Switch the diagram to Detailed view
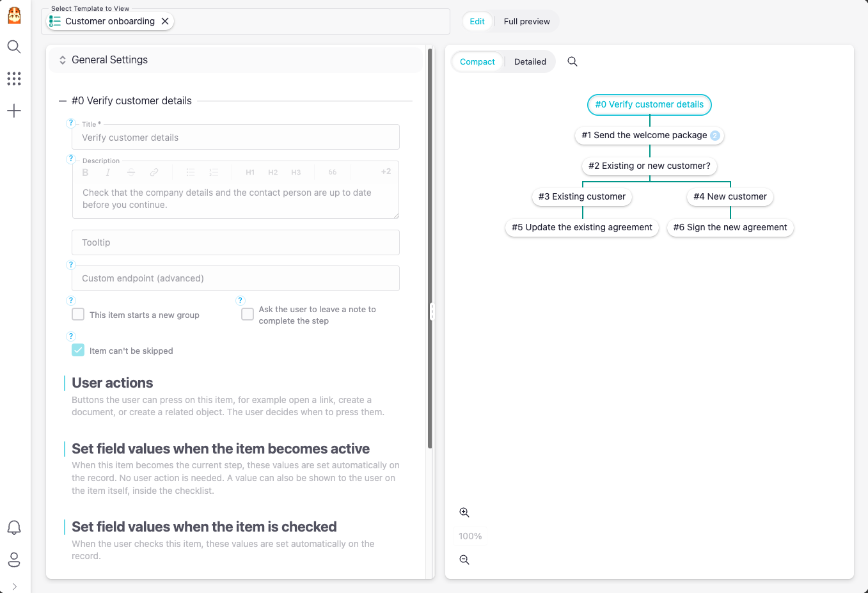This screenshot has width=868, height=593. [x=530, y=61]
